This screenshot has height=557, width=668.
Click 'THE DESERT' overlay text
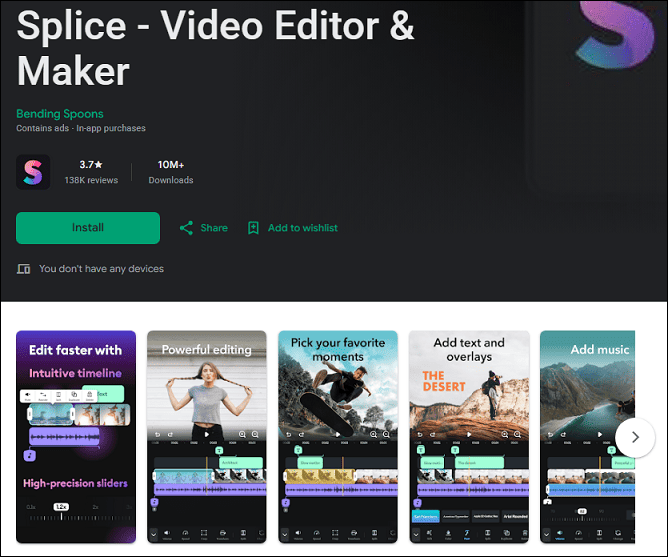pos(443,381)
